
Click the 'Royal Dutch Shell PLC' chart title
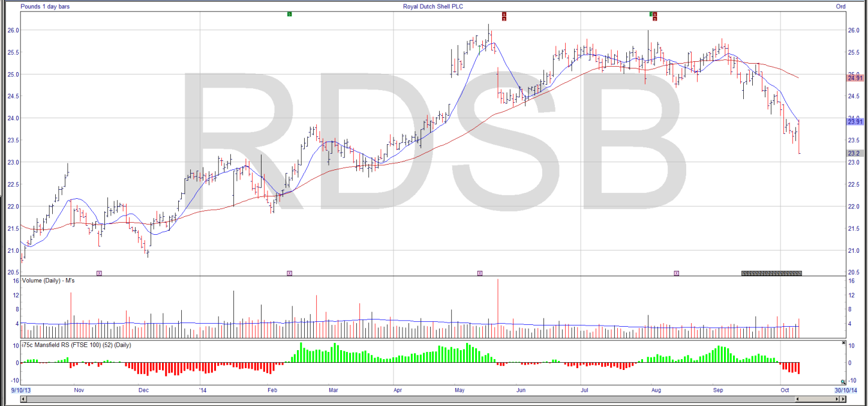tap(433, 6)
